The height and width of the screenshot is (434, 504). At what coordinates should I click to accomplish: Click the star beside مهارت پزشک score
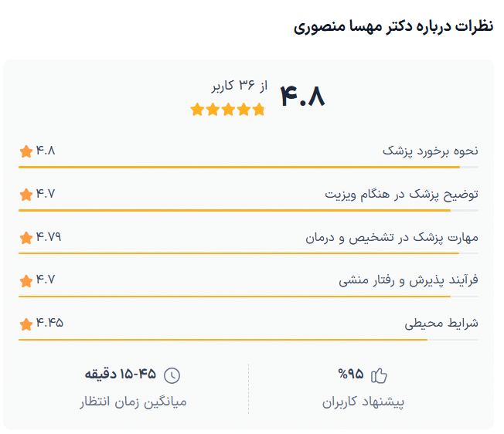tap(26, 238)
